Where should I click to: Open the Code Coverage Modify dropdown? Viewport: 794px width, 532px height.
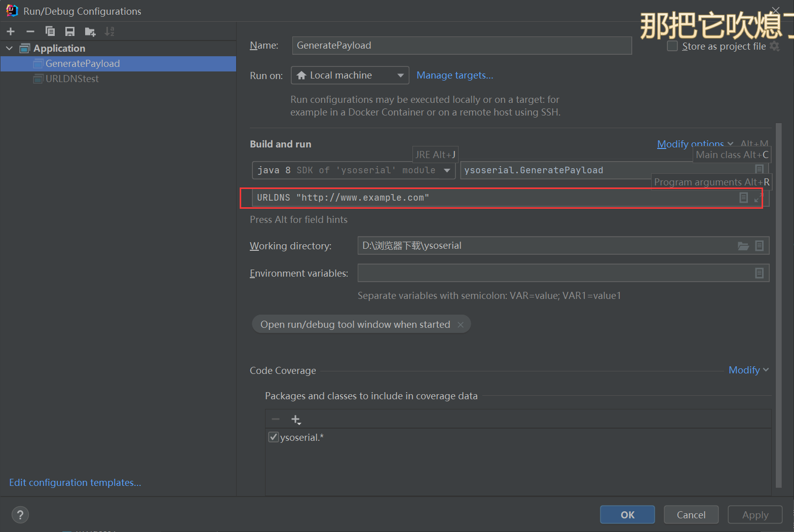pyautogui.click(x=748, y=370)
